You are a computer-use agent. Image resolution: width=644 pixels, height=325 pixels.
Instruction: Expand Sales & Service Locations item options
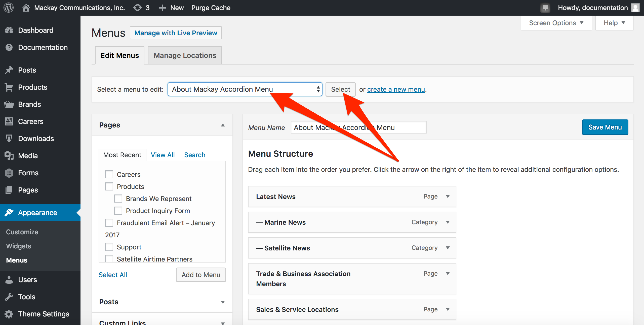[x=448, y=309]
